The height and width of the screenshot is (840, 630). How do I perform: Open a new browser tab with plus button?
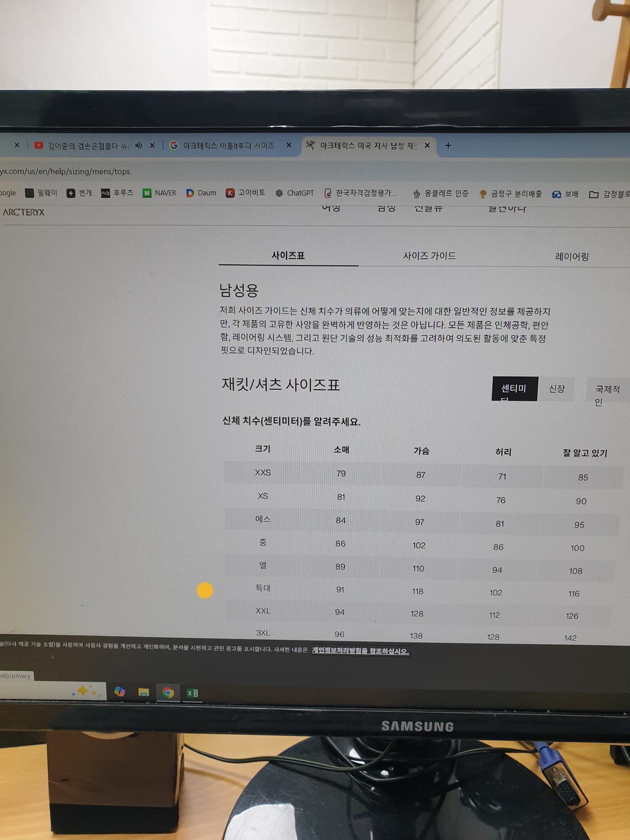[x=448, y=145]
